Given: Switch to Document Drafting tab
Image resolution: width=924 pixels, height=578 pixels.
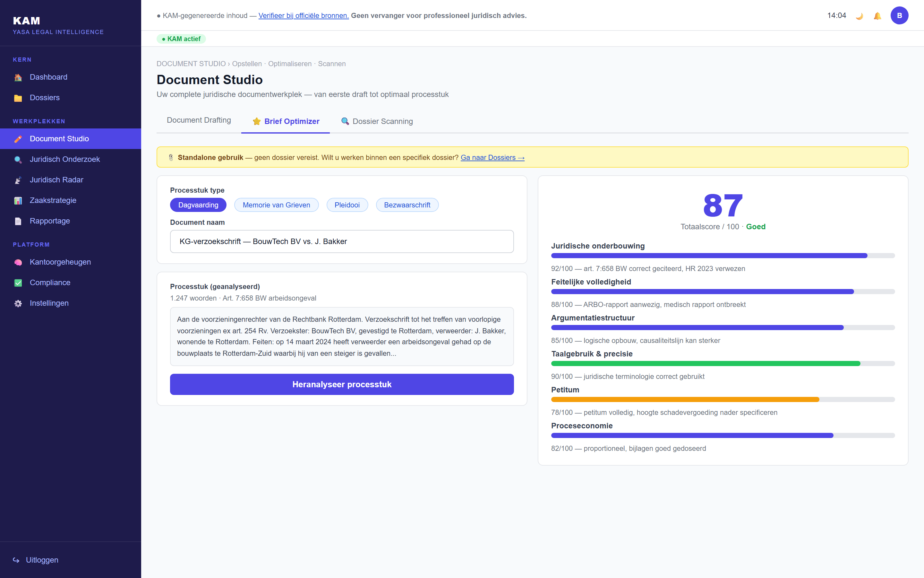Looking at the screenshot, I should 199,120.
